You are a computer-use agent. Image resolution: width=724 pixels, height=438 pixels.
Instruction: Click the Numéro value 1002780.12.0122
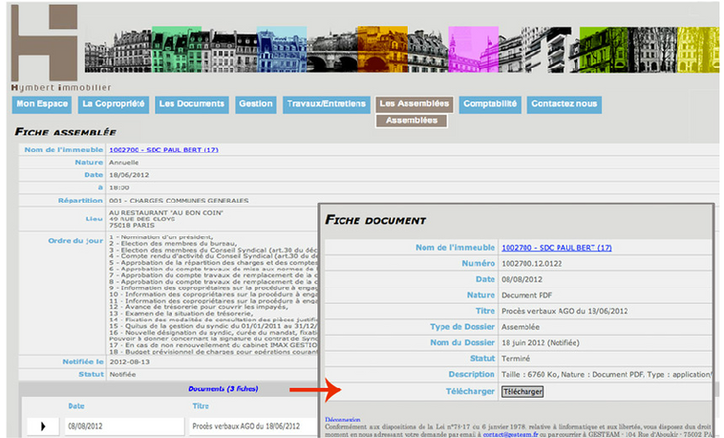[531, 264]
